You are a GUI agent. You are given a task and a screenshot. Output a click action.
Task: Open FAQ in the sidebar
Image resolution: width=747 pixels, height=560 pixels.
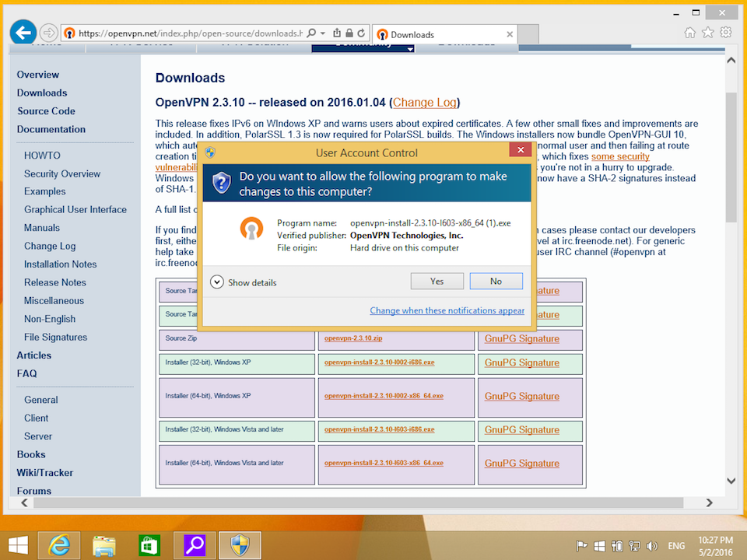coord(26,373)
